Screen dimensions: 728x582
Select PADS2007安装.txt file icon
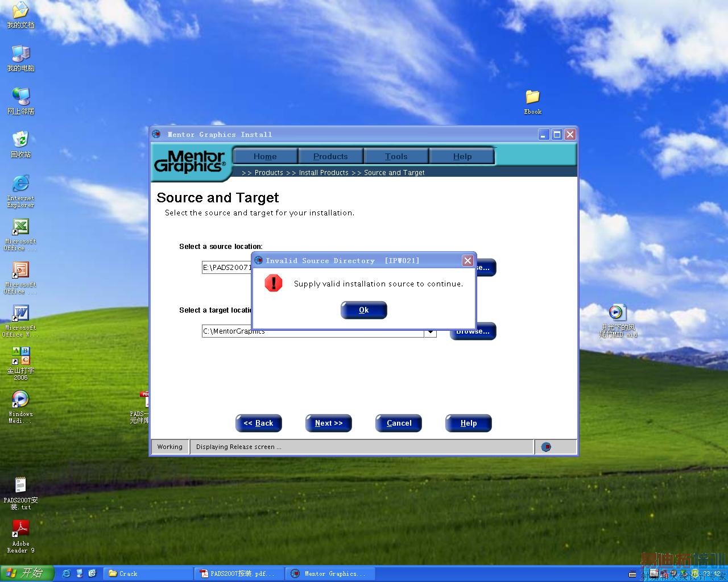(20, 494)
